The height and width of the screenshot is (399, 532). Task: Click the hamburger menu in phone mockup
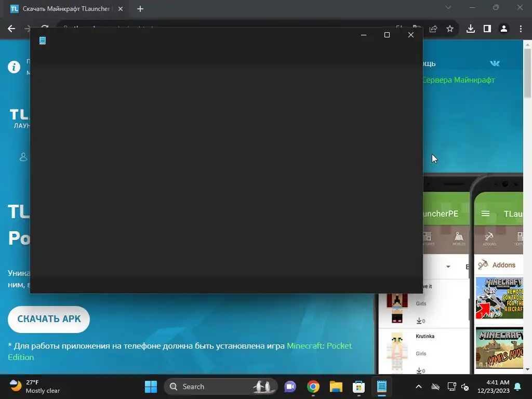486,214
